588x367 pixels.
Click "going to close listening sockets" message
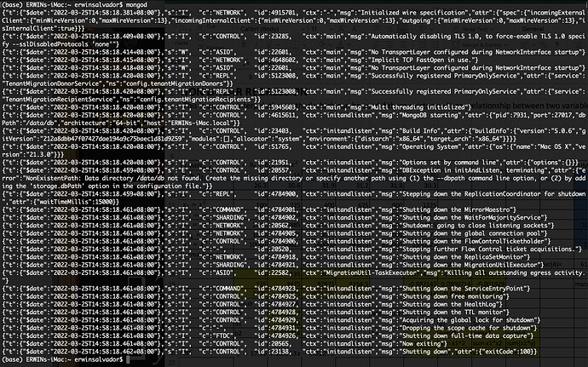[x=491, y=225]
